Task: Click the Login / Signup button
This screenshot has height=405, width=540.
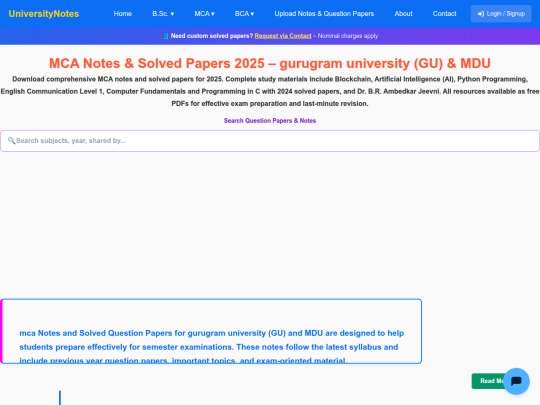Action: coord(501,14)
